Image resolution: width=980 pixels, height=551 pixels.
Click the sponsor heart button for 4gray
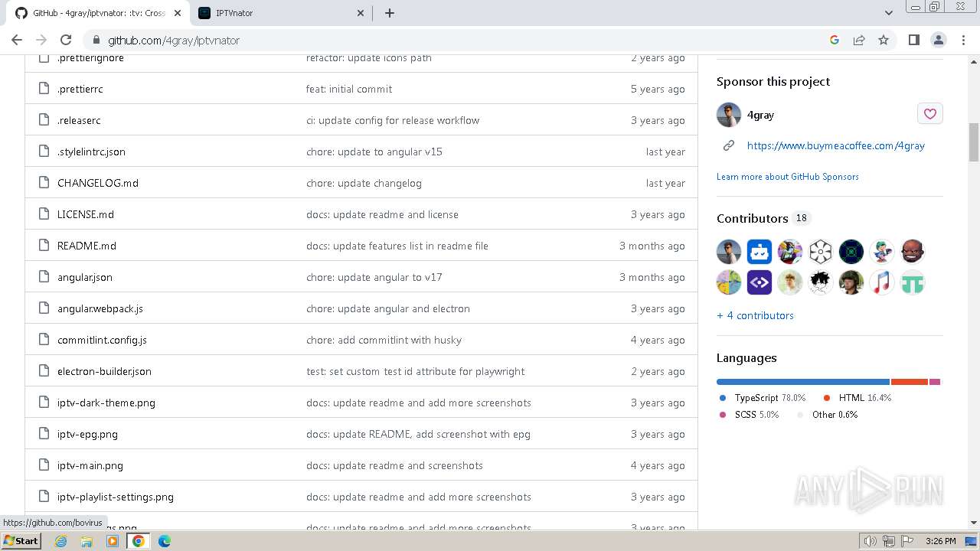(930, 114)
